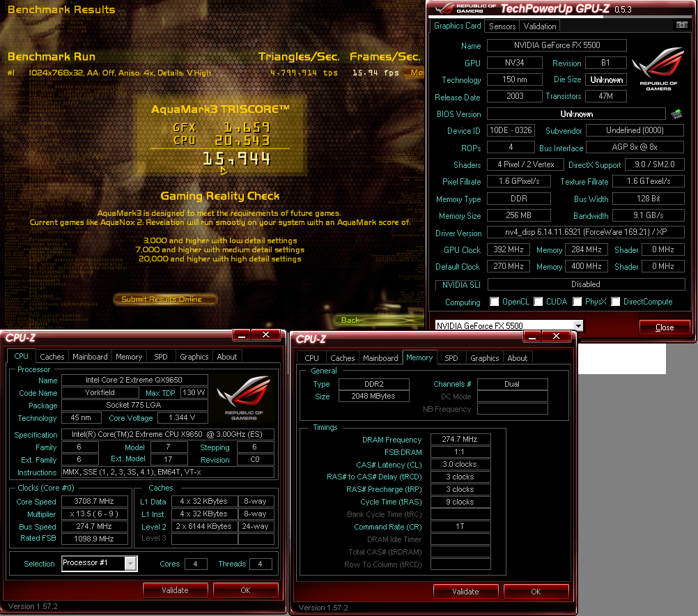The width and height of the screenshot is (698, 616).
Task: Open About tab in right CPU-Z window
Action: pos(518,358)
